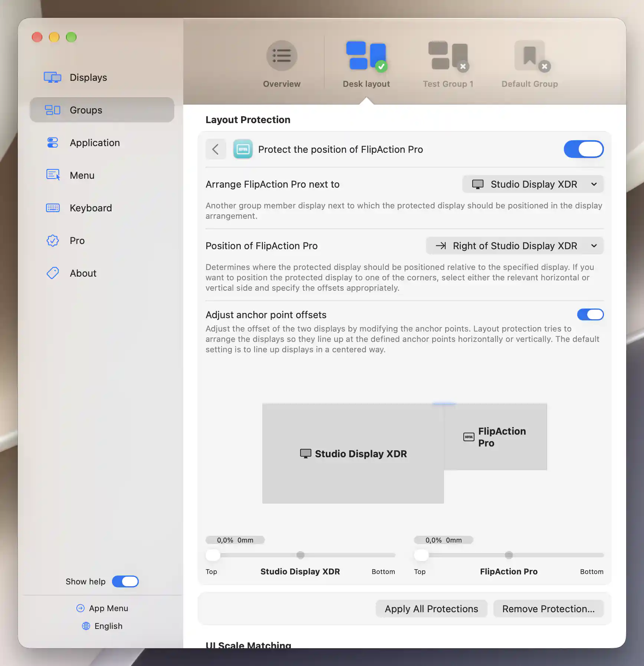Viewport: 644px width, 666px height.
Task: Expand the Right of Studio Display XDR dropdown
Action: click(x=515, y=246)
